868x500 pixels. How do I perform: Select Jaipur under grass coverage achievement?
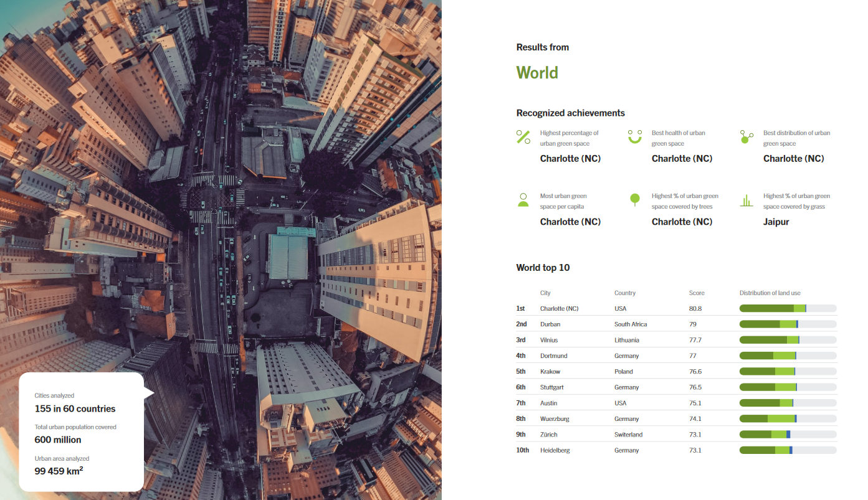click(776, 222)
